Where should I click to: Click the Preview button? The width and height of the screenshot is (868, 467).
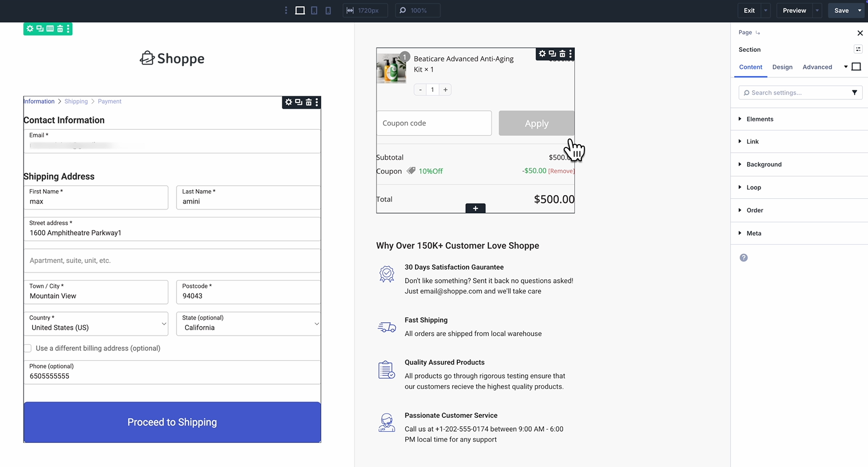pos(794,10)
